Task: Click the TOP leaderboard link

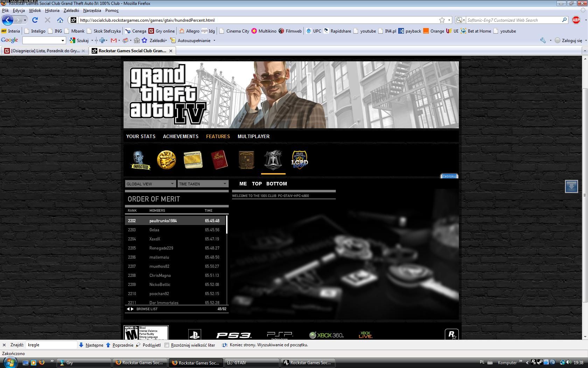Action: [257, 184]
